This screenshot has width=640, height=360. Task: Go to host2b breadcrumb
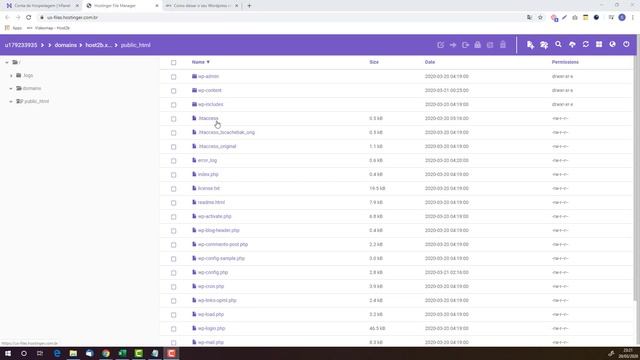[x=98, y=45]
